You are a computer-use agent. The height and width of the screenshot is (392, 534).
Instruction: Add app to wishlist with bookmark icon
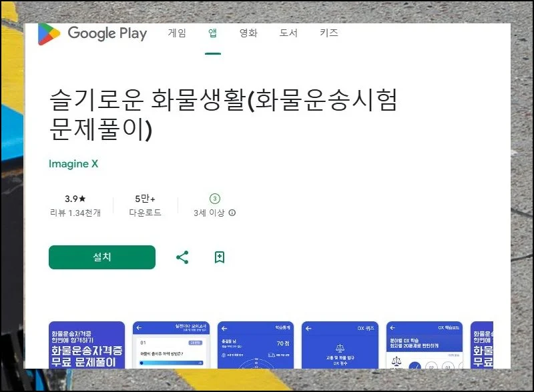click(220, 257)
